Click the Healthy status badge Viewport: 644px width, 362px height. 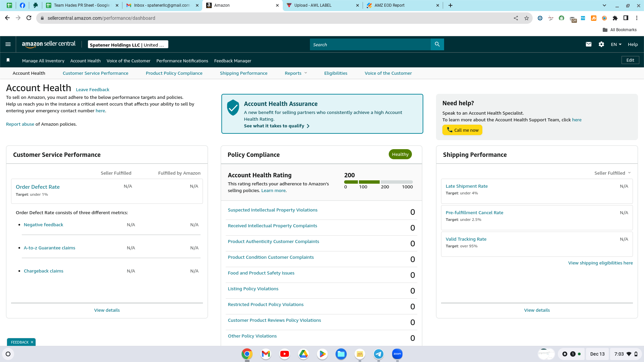400,154
